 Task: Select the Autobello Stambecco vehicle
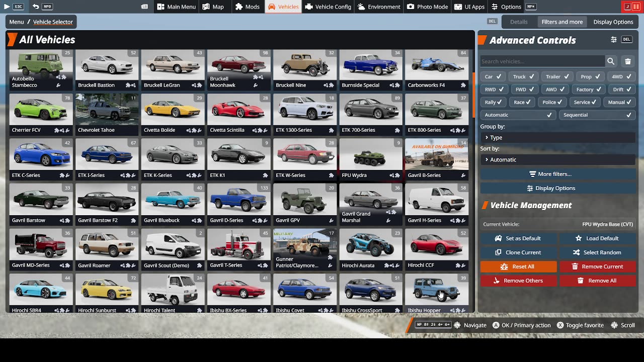point(41,69)
